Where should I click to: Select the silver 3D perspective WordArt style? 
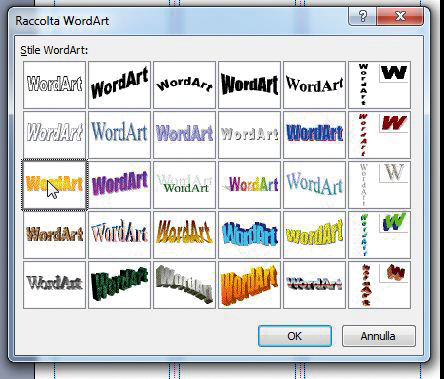185,285
